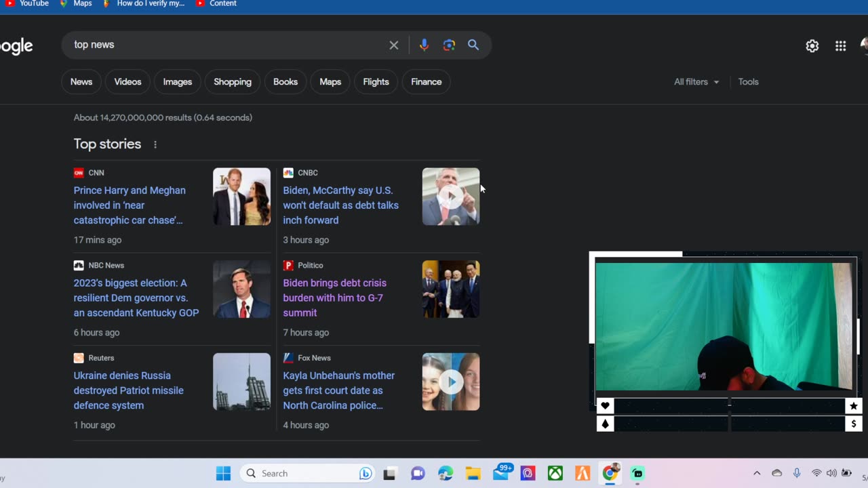The height and width of the screenshot is (488, 868).
Task: Open Microsoft Edge from the taskbar
Action: click(x=446, y=474)
